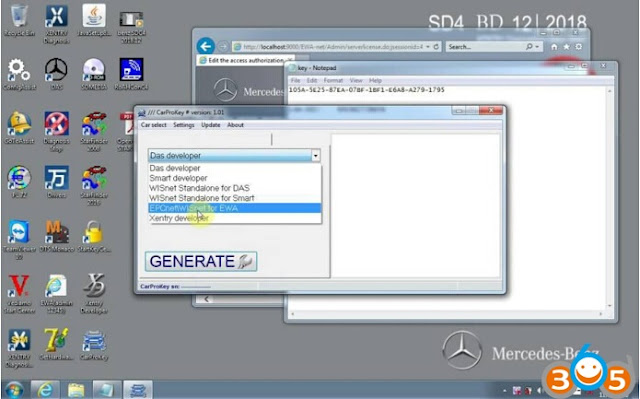Open Notepad File menu
The width and height of the screenshot is (640, 399).
tap(295, 80)
